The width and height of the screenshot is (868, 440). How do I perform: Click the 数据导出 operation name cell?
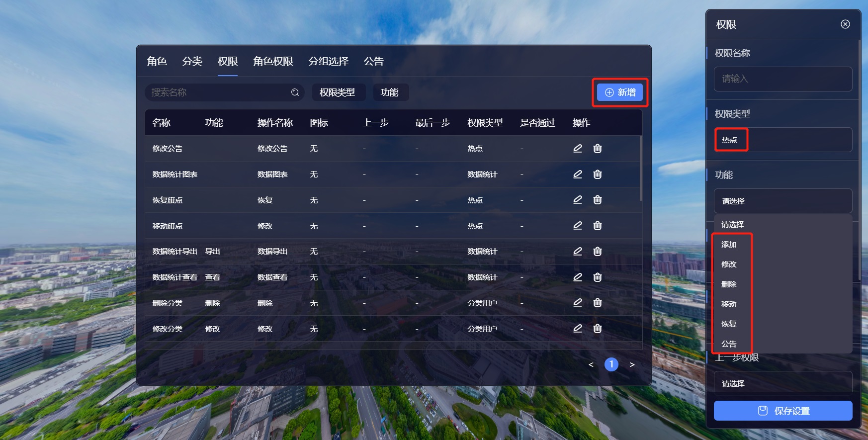click(x=272, y=252)
